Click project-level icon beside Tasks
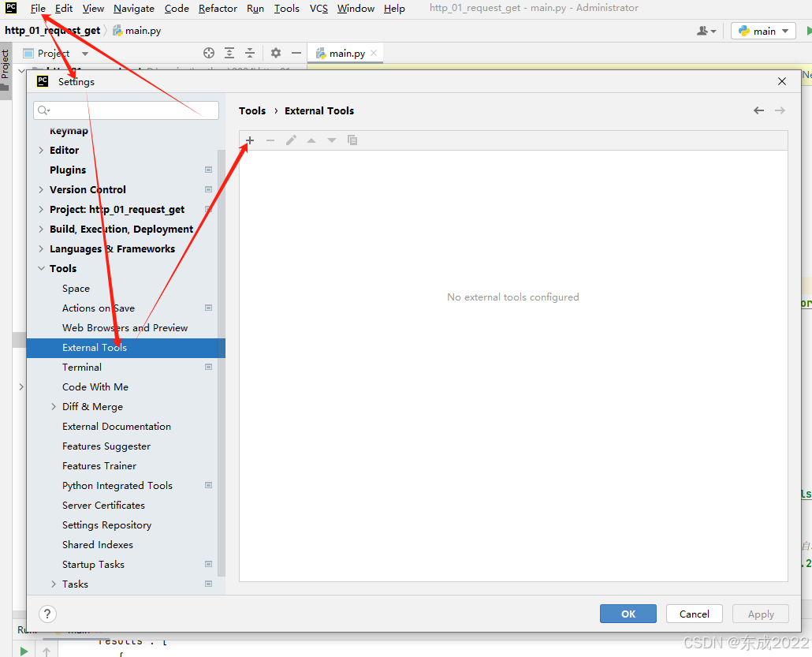Viewport: 812px width, 657px height. (208, 584)
